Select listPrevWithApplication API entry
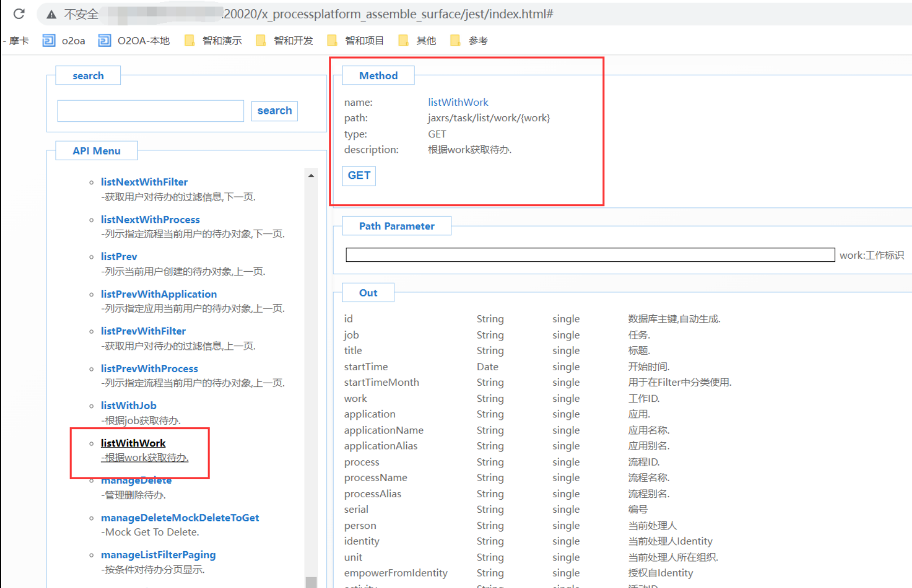912x588 pixels. [159, 294]
